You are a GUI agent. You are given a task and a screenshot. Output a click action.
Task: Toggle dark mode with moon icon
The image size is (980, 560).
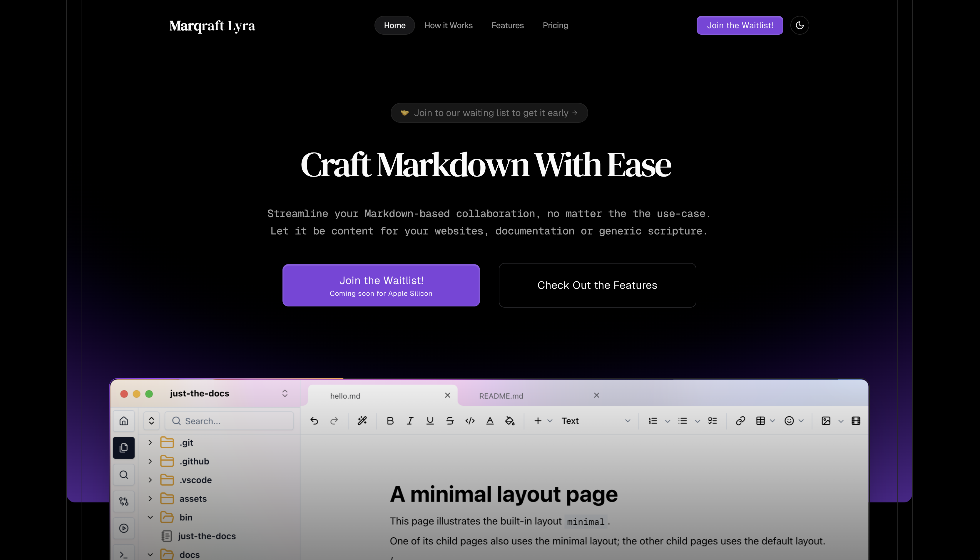800,25
